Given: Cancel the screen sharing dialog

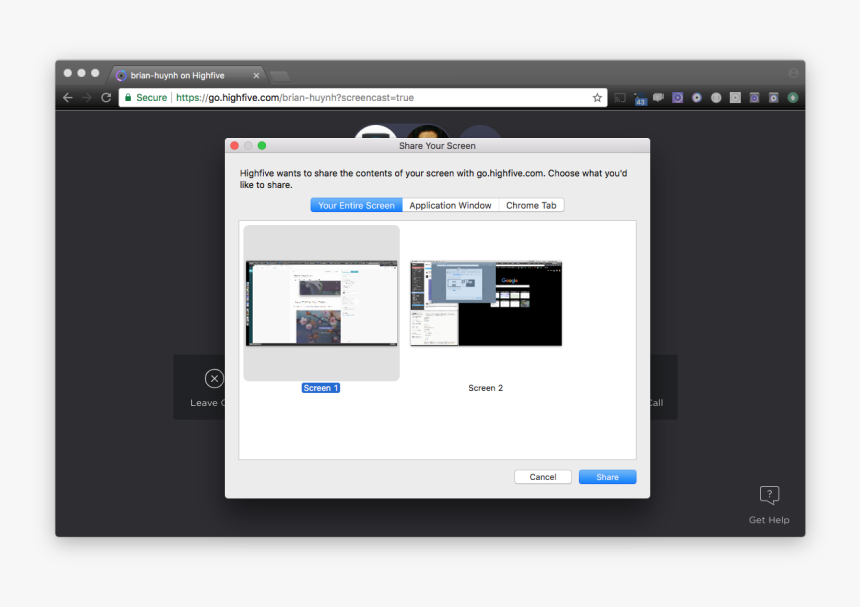Looking at the screenshot, I should coord(543,476).
